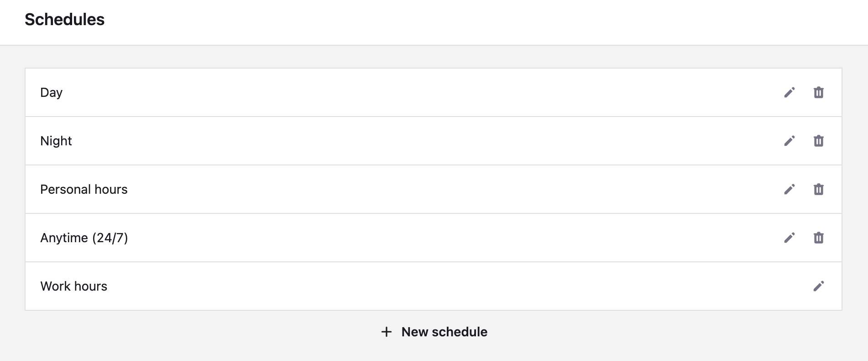Edit the Anytime (24/7) schedule
868x361 pixels.
(790, 238)
